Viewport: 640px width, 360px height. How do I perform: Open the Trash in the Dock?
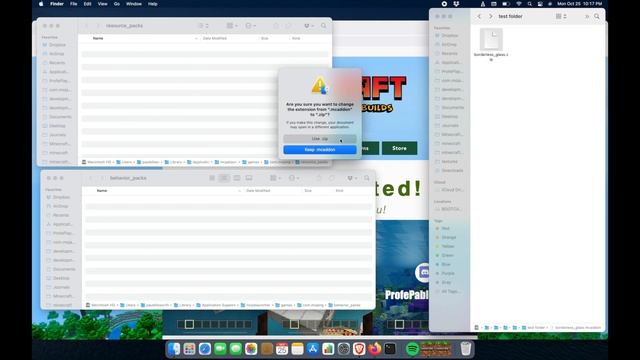(466, 349)
